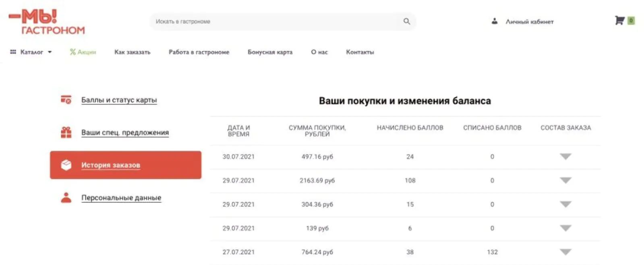Image resolution: width=644 pixels, height=265 pixels.
Task: Click the user profile icon near Личный кабинет
Action: [495, 21]
